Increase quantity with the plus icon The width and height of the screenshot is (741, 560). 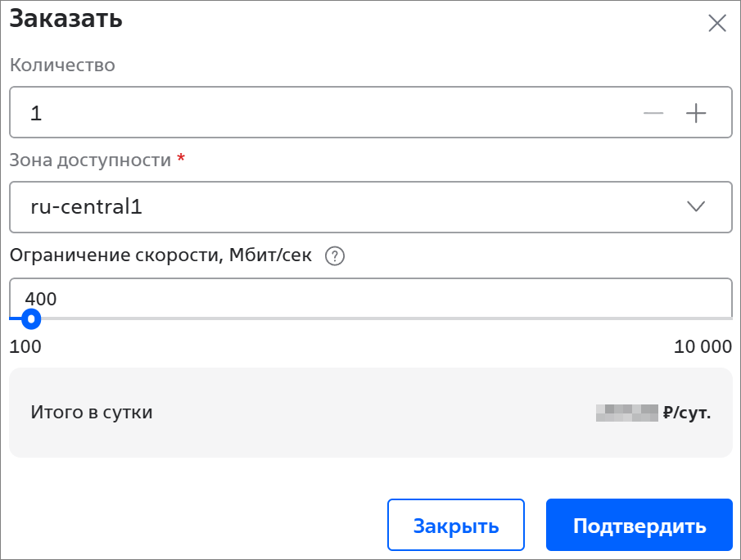(696, 113)
